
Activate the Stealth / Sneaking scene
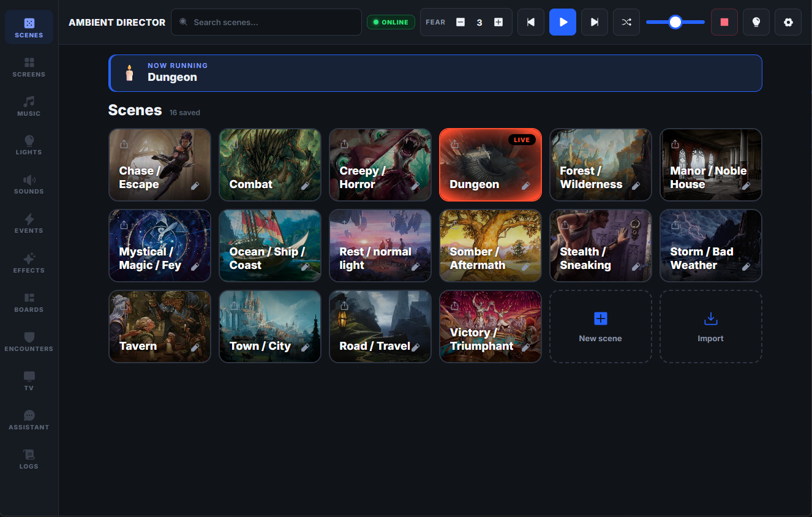click(x=601, y=246)
